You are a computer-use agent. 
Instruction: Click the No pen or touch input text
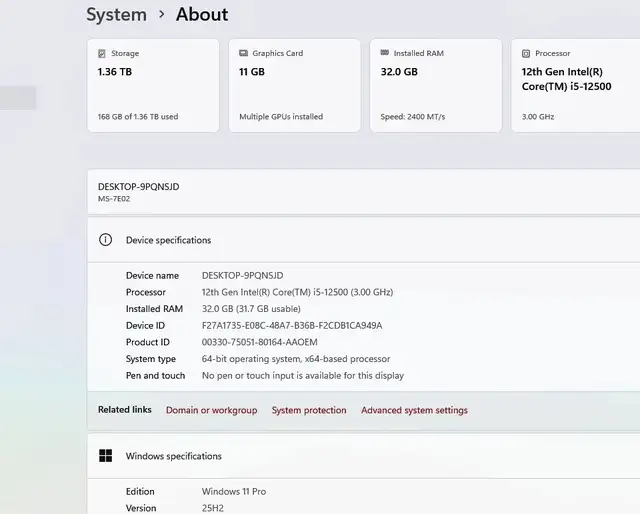click(303, 376)
